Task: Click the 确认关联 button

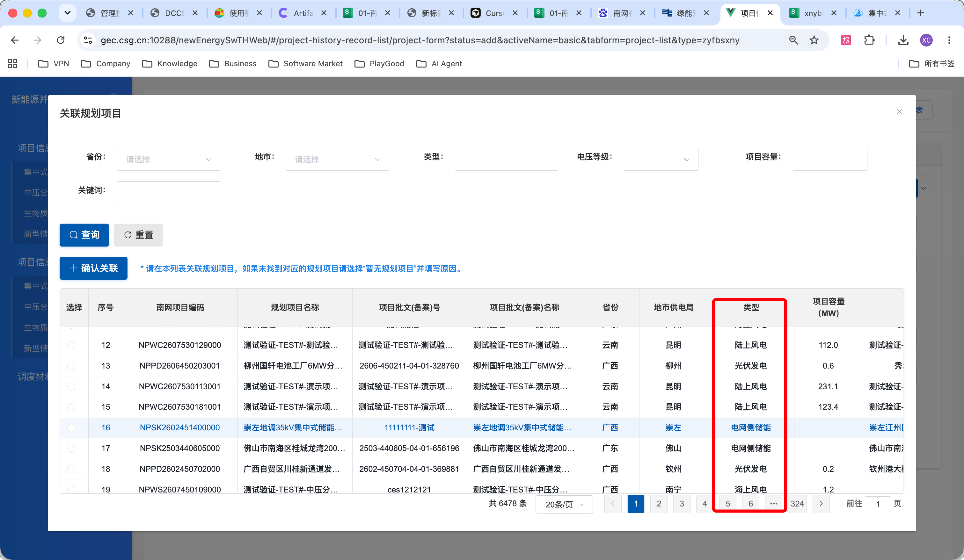Action: coord(93,268)
